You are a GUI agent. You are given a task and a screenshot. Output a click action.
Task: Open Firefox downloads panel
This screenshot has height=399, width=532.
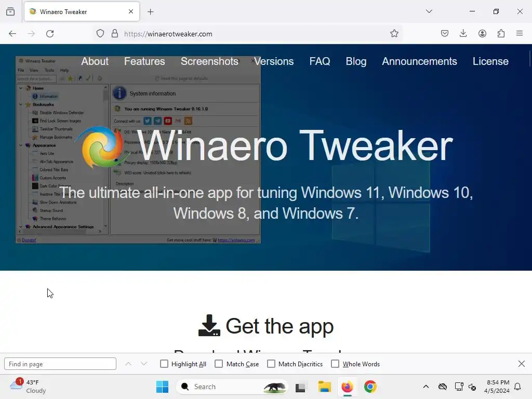coord(463,33)
